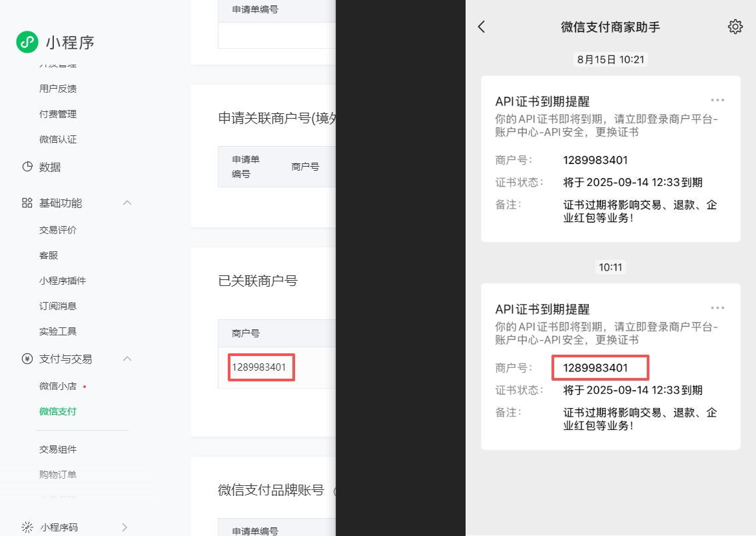
Task: Expand the 小程序码 section arrow
Action: tap(125, 527)
